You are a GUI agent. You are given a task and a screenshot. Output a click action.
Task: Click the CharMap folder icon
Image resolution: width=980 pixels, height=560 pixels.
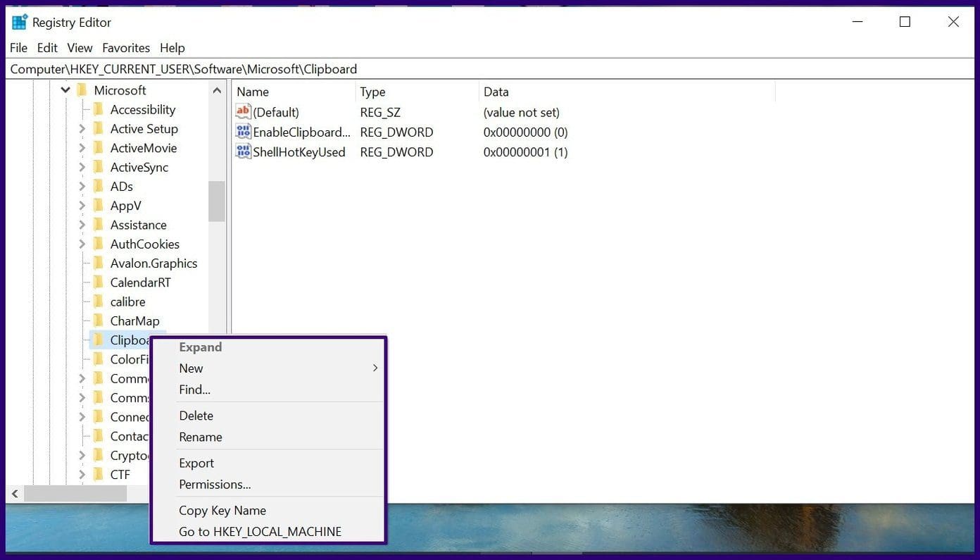(99, 321)
